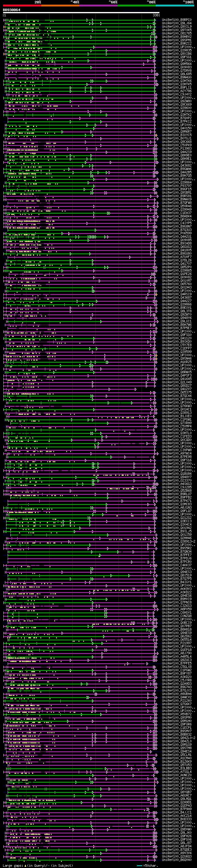This screenshot has width=197, height=868.
Task: Click the white query sequence bar
Action: [x=81, y=12]
